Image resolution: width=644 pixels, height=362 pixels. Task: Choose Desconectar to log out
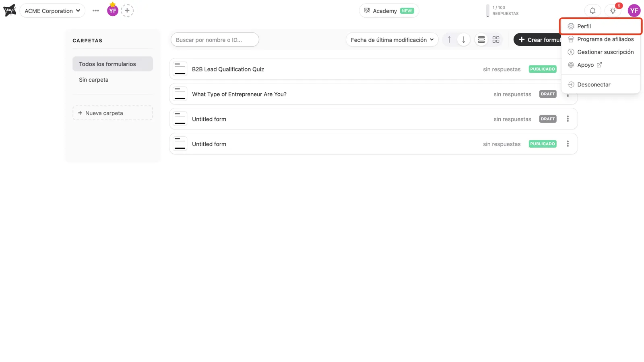(601, 84)
